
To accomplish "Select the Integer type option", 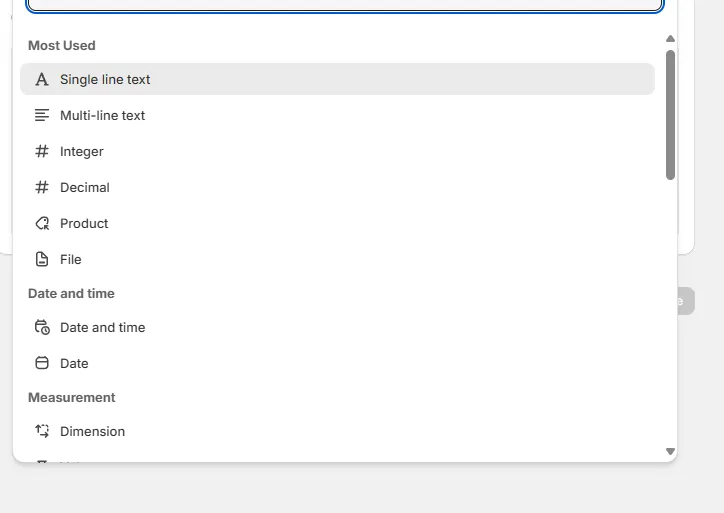I will point(82,151).
